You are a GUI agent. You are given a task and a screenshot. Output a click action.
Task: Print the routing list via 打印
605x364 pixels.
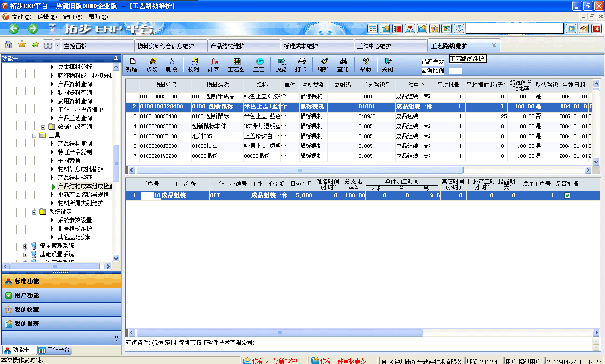pyautogui.click(x=301, y=65)
